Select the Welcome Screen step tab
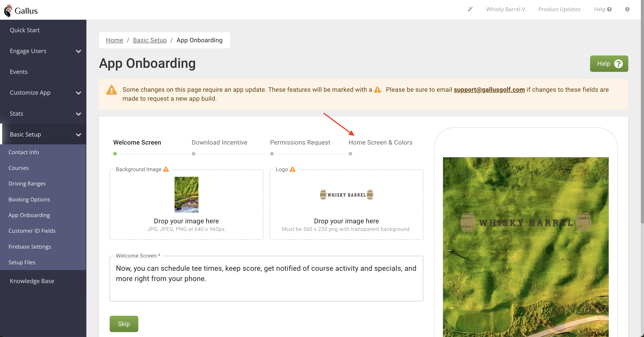The image size is (644, 337). pos(137,142)
